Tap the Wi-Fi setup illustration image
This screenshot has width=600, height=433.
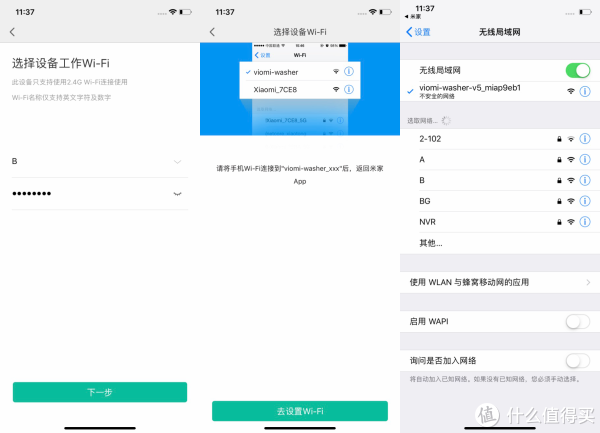point(300,89)
